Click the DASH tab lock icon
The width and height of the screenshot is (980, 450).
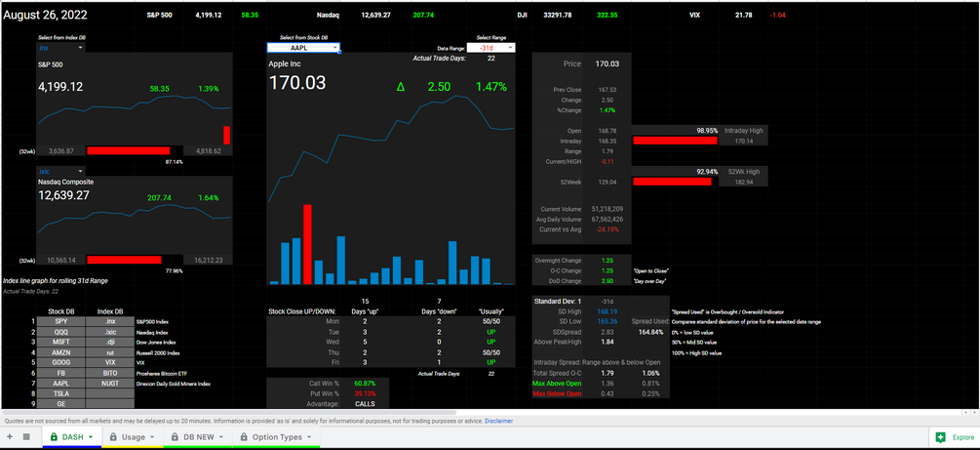(x=54, y=437)
